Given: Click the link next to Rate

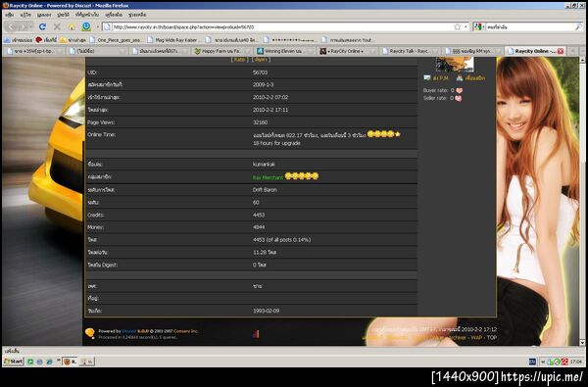Looking at the screenshot, I should point(261,60).
